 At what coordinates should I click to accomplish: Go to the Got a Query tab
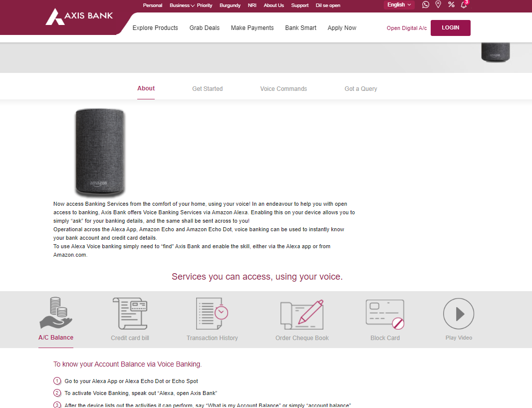click(361, 89)
